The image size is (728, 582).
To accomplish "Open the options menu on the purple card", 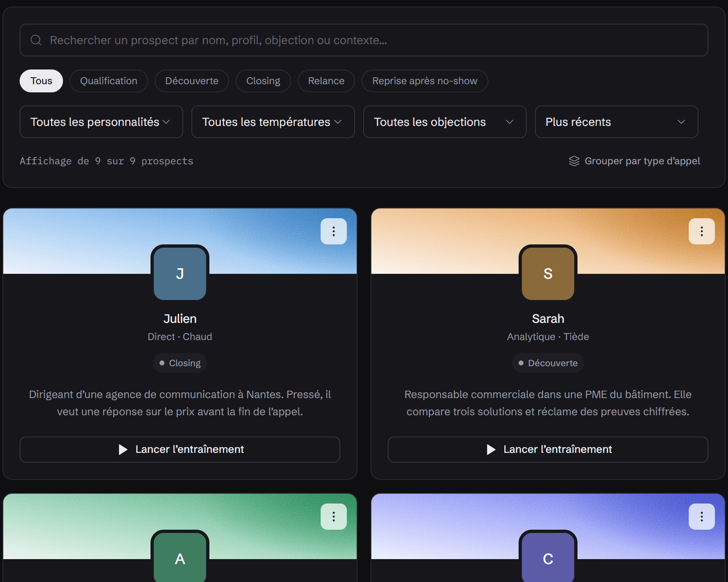I will point(702,517).
